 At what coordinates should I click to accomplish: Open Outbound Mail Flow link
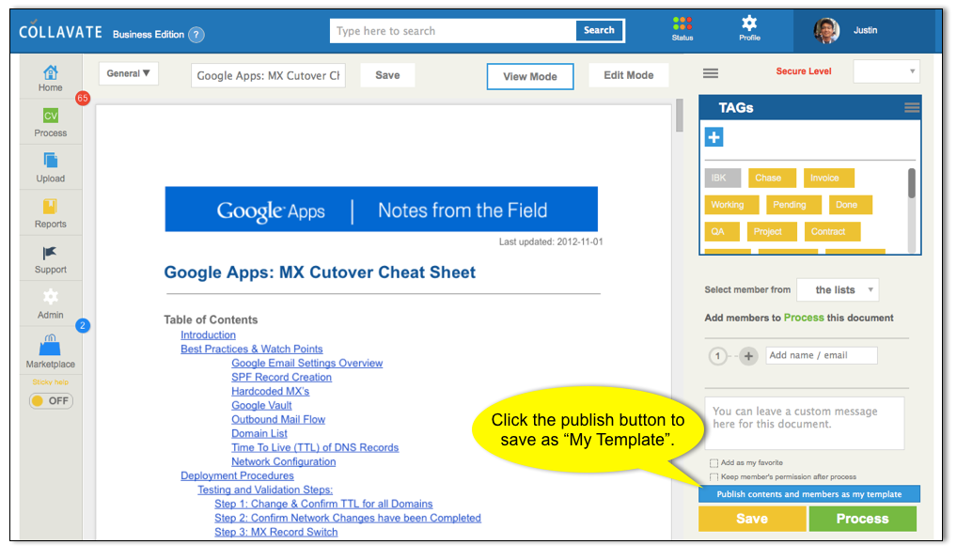click(278, 419)
